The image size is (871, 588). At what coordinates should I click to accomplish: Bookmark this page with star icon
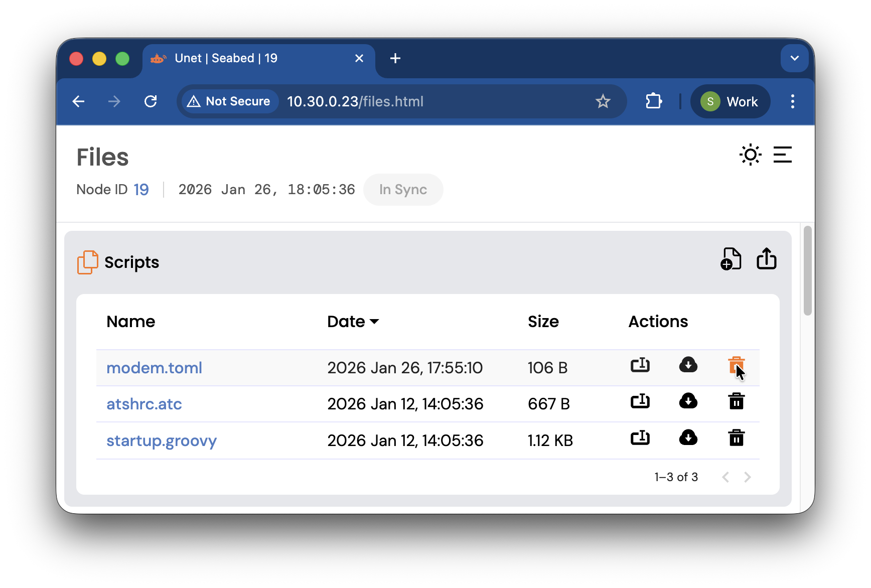(x=603, y=101)
